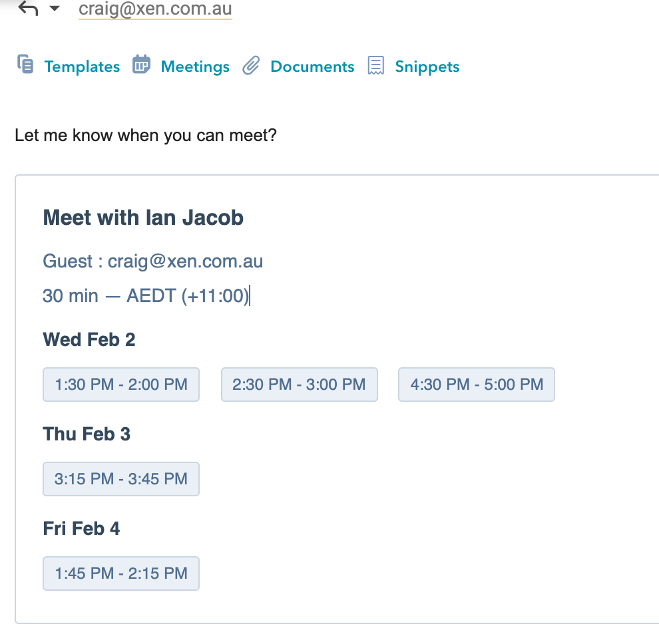
Task: Choose Friday's 1:45 PM - 2:15 PM slot
Action: [121, 573]
